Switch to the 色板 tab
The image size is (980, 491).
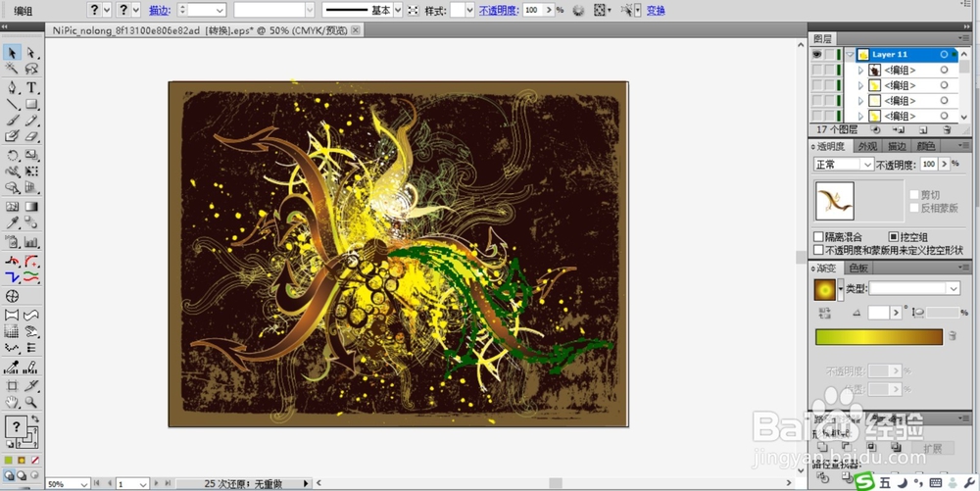858,268
